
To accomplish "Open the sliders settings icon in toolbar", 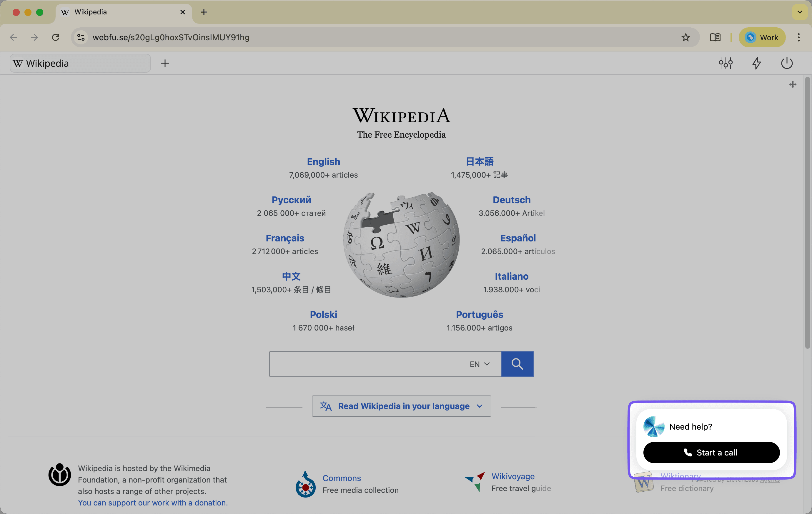I will click(x=725, y=63).
